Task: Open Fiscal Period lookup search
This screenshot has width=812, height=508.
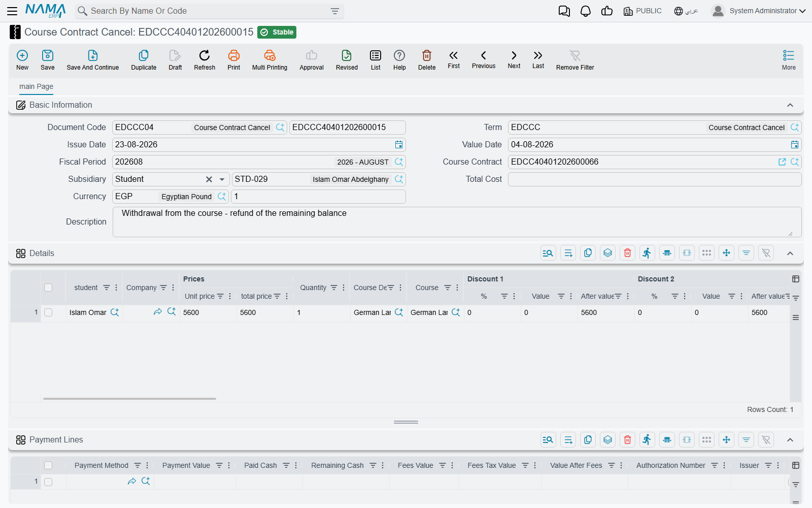Action: click(399, 162)
